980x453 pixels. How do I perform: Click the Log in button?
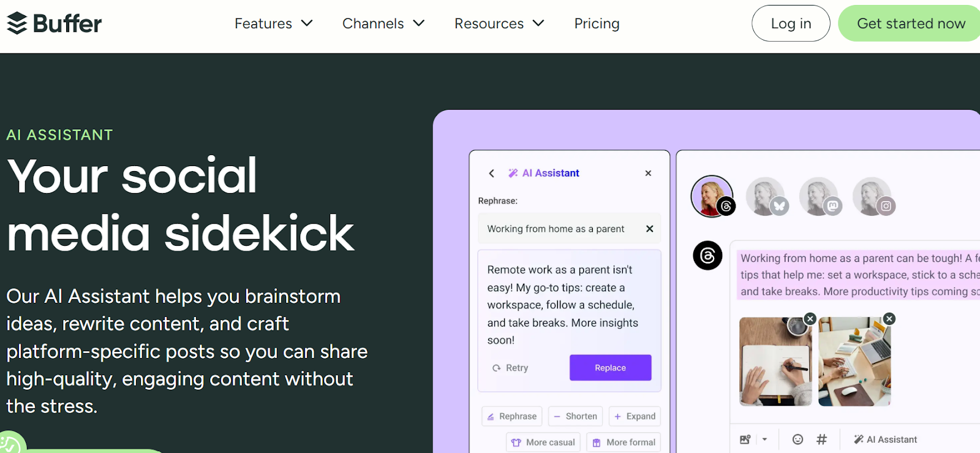pos(791,23)
